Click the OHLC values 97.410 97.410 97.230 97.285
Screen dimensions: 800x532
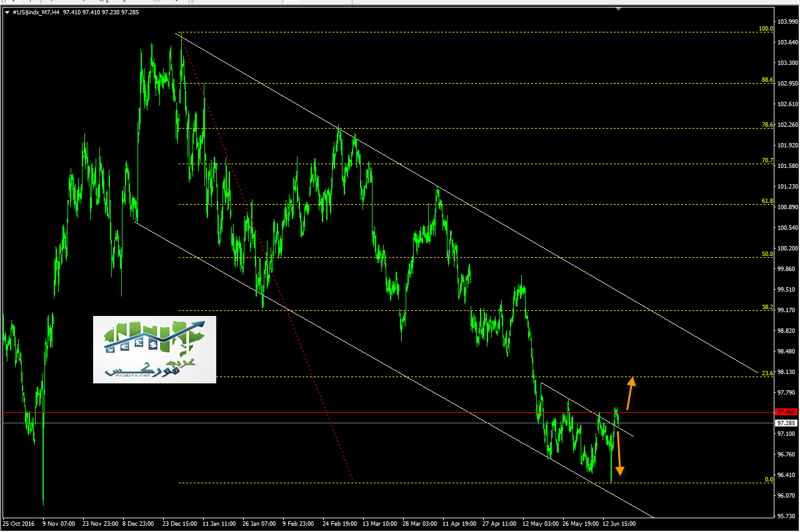click(101, 12)
